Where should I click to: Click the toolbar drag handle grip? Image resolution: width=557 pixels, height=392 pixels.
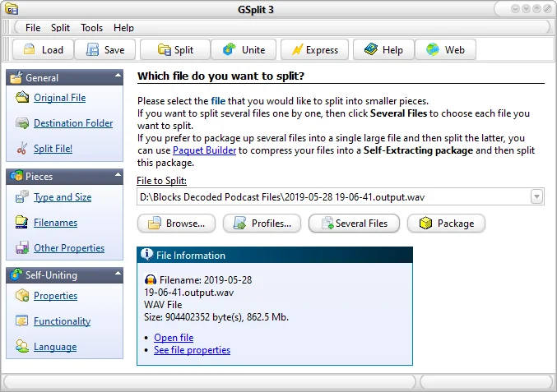click(6, 49)
